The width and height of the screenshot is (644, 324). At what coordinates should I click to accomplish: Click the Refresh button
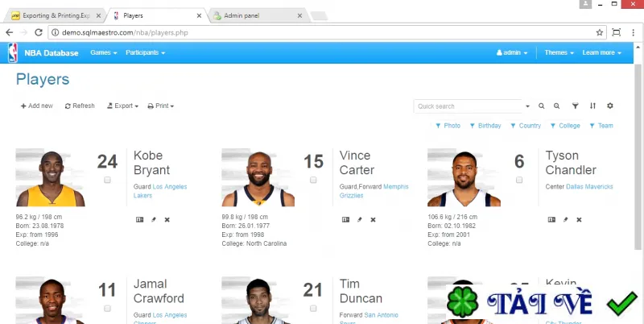(x=80, y=106)
